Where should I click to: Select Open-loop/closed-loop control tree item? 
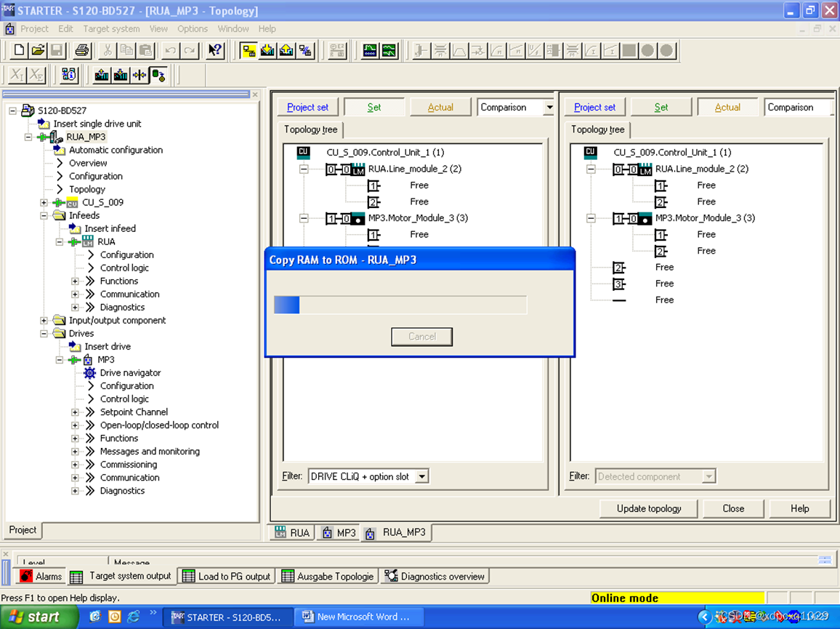pyautogui.click(x=159, y=425)
